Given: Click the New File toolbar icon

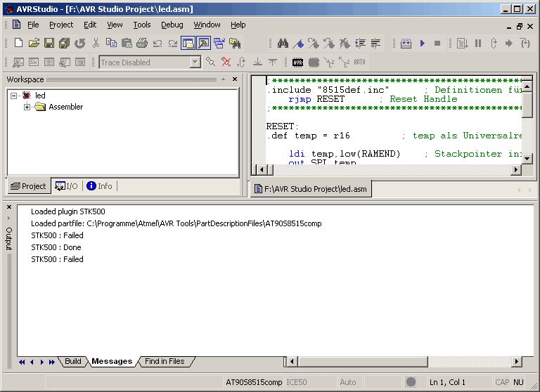Looking at the screenshot, I should pyautogui.click(x=18, y=44).
